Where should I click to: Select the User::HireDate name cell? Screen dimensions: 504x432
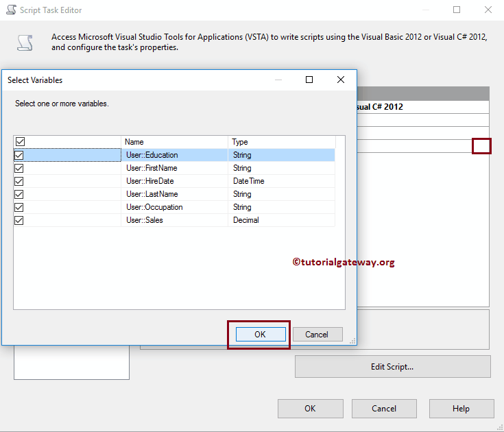[175, 181]
